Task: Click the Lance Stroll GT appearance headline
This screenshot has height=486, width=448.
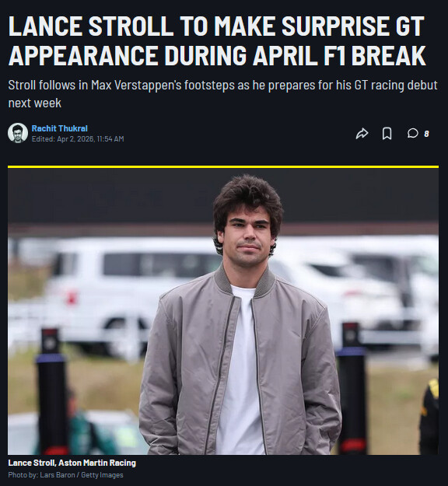Action: pos(217,40)
